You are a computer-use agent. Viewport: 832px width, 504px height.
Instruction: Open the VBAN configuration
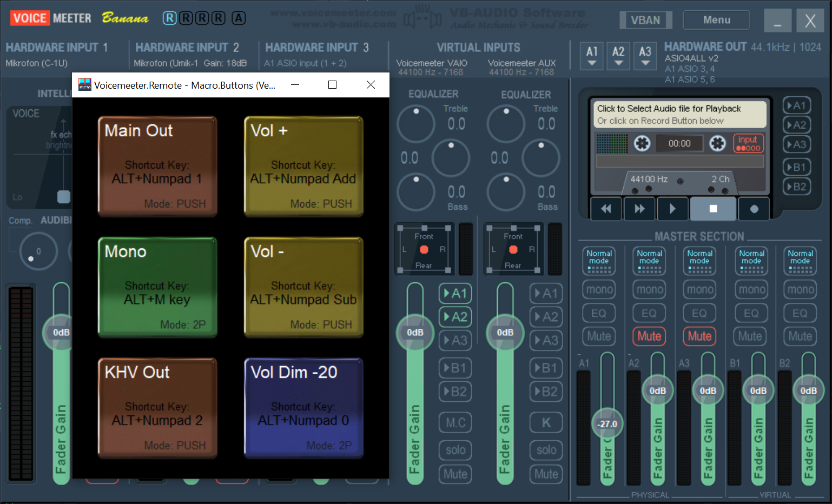pyautogui.click(x=645, y=20)
